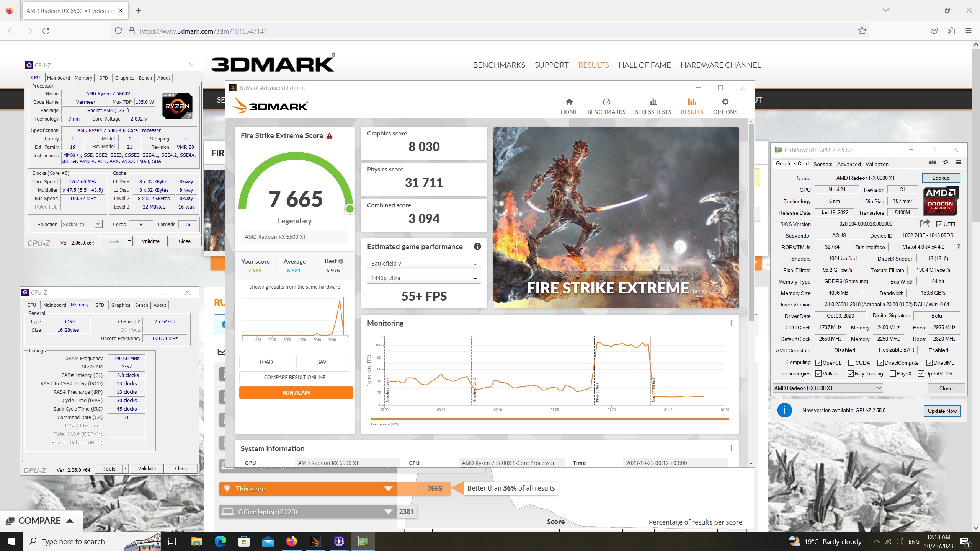Viewport: 980px width, 551px height.
Task: Click the Windows Start button
Action: (11, 541)
